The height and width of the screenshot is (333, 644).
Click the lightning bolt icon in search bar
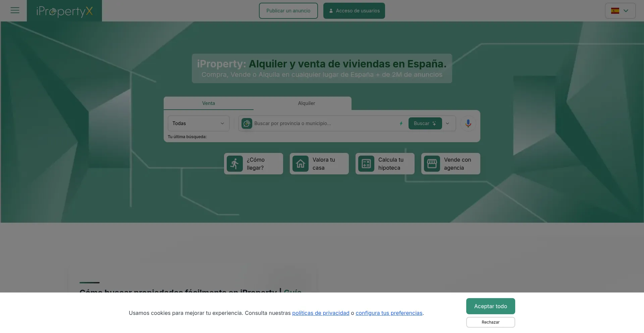(401, 123)
